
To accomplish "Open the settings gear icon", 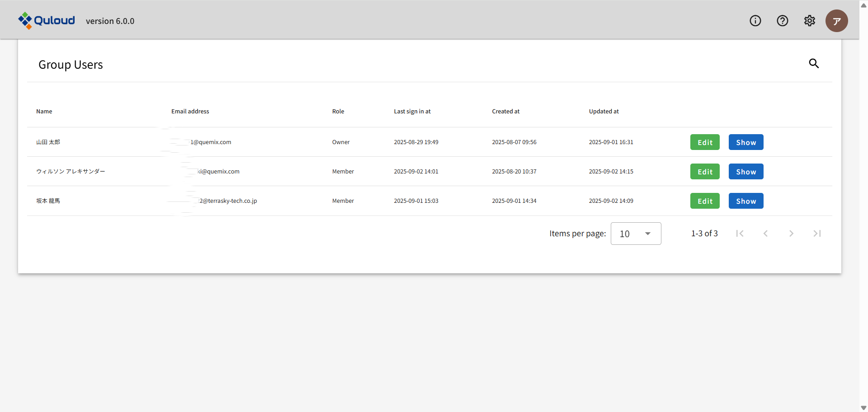I will 809,21.
